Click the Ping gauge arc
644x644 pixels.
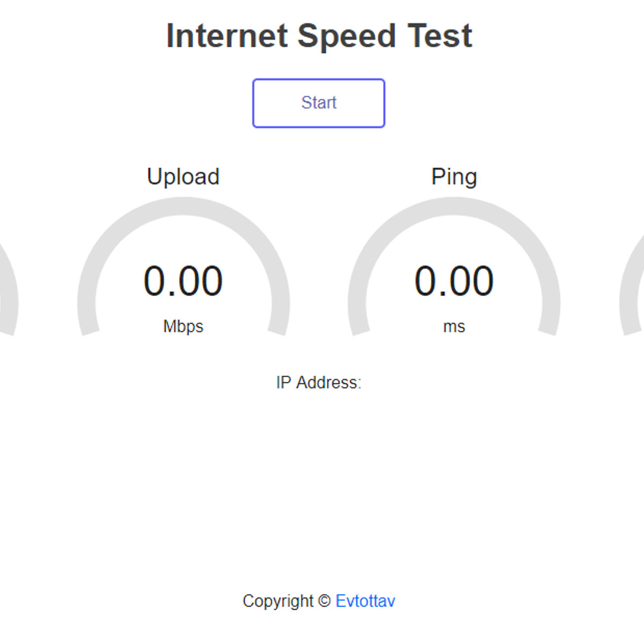[454, 207]
